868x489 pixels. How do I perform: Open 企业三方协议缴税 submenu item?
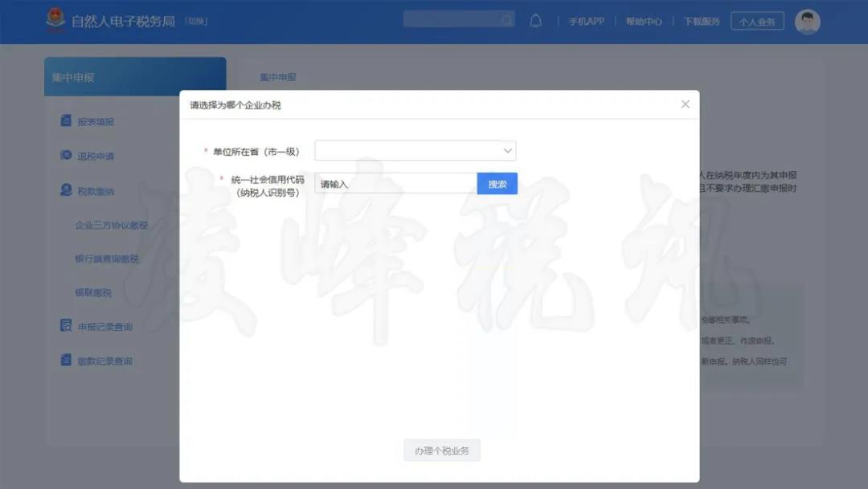(x=111, y=225)
